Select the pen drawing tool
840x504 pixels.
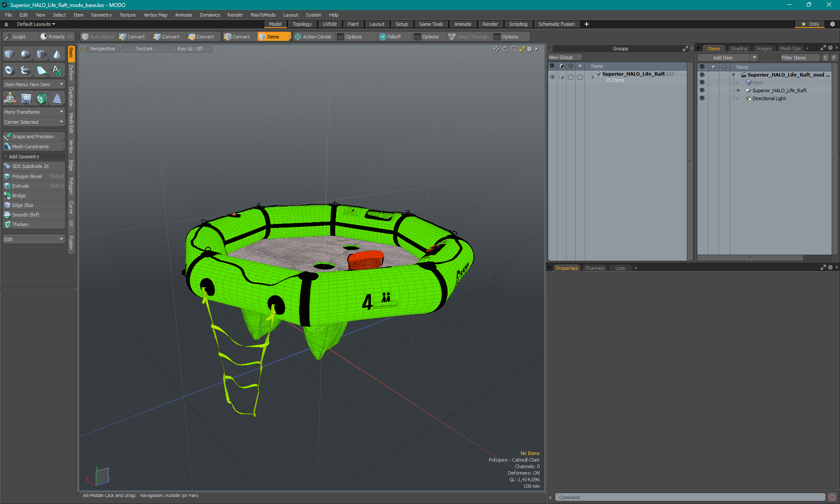click(41, 70)
